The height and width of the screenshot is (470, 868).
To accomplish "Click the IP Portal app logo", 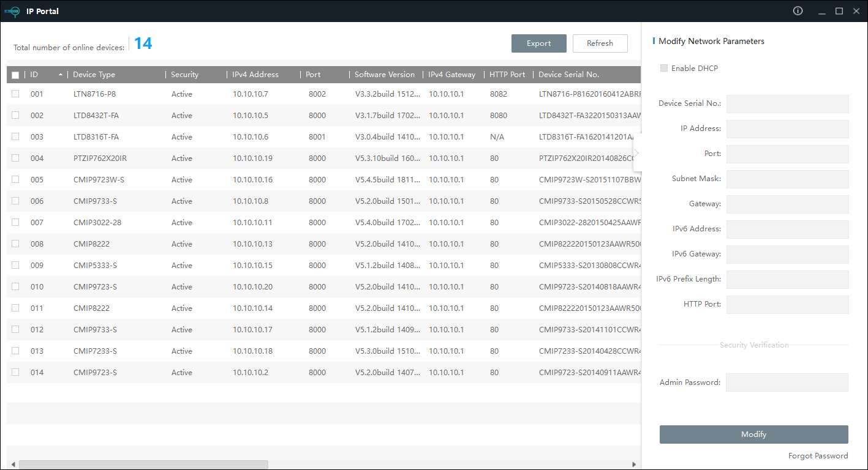I will point(12,11).
